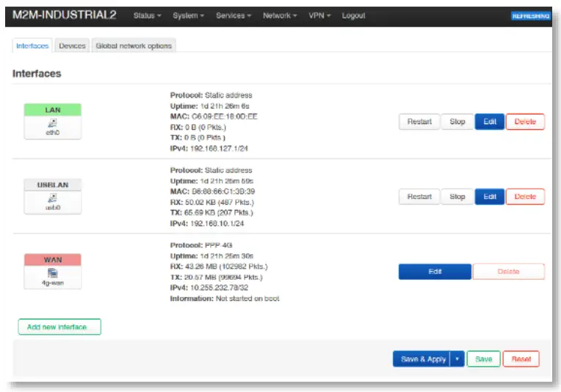Click Add new interface button

pos(59,327)
